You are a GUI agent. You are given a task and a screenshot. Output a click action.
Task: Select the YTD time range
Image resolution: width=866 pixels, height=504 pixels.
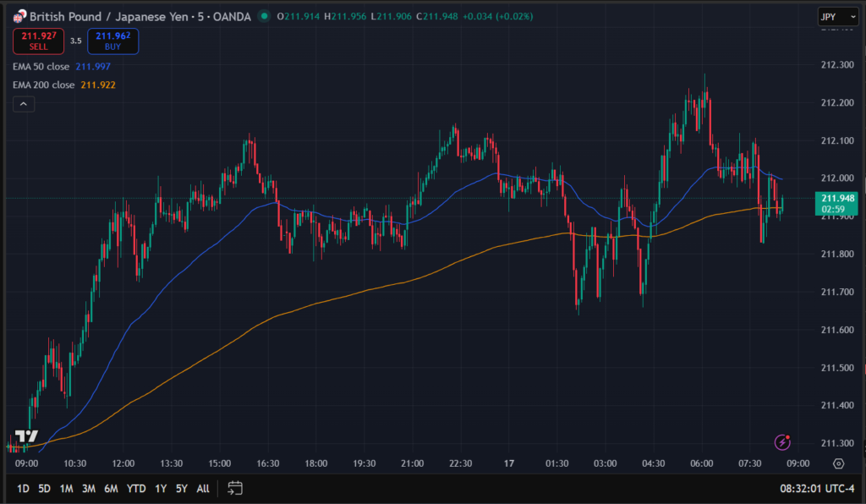click(x=136, y=489)
